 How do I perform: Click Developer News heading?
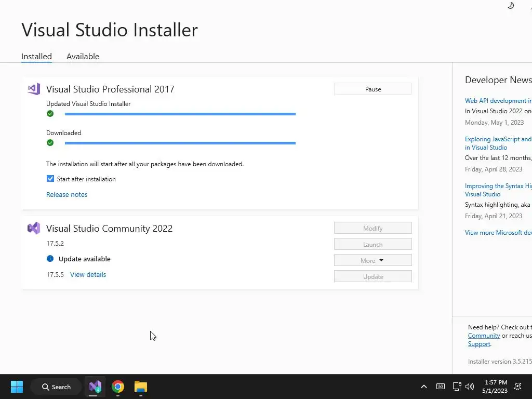click(x=498, y=80)
